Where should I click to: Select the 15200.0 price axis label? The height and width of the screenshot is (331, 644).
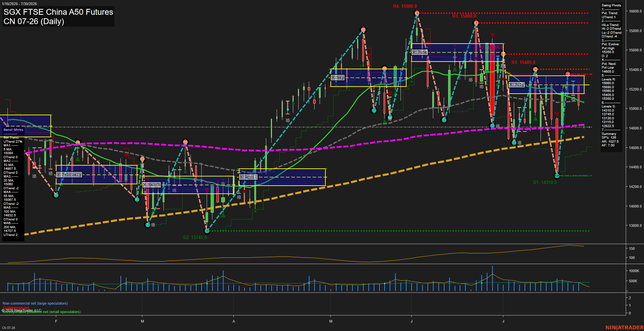pos(635,89)
